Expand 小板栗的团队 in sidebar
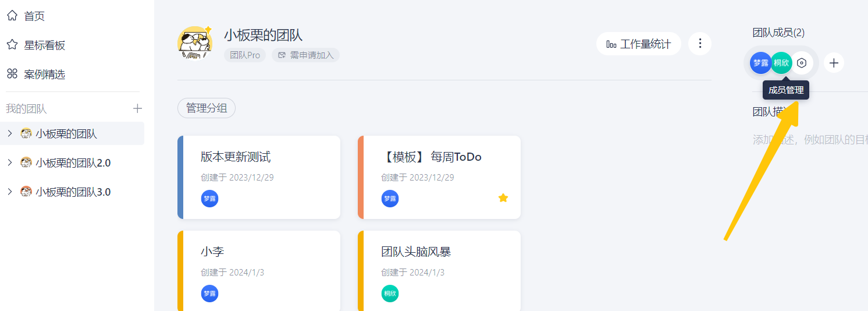This screenshot has height=311, width=868. click(x=9, y=133)
